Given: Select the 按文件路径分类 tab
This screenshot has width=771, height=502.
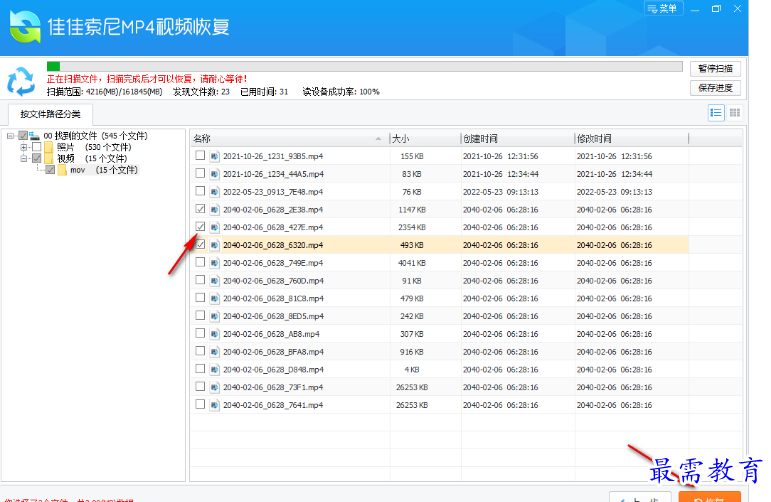Looking at the screenshot, I should tap(50, 114).
